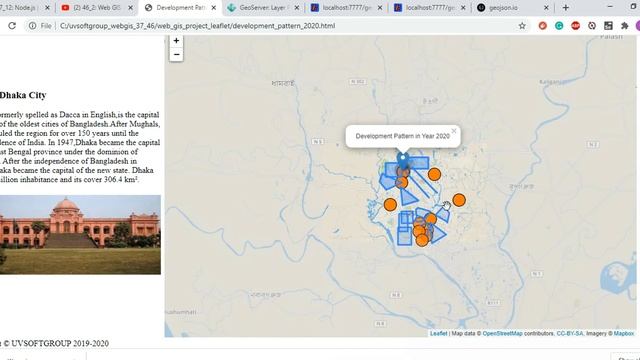640x360 pixels.
Task: Close the YouTube Web GIS tab
Action: 131,8
